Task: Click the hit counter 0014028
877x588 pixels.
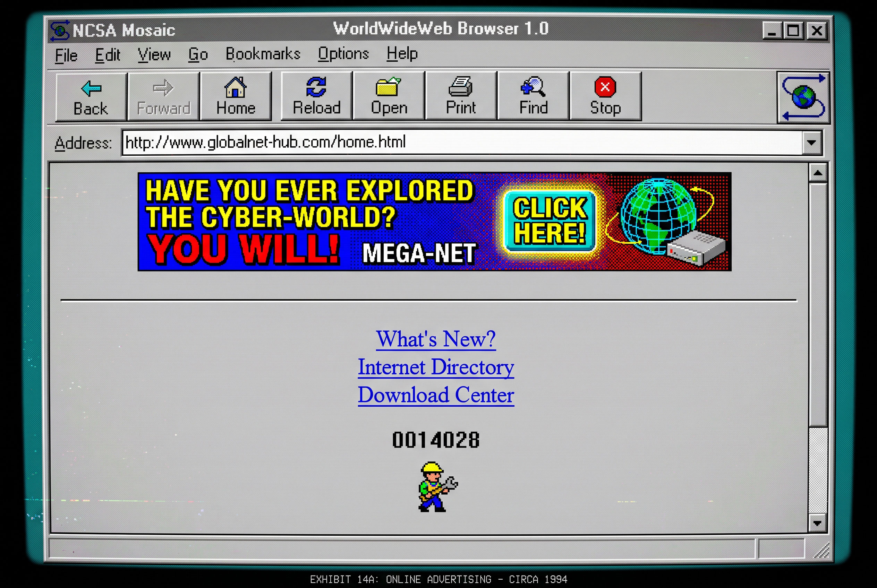Action: [436, 440]
